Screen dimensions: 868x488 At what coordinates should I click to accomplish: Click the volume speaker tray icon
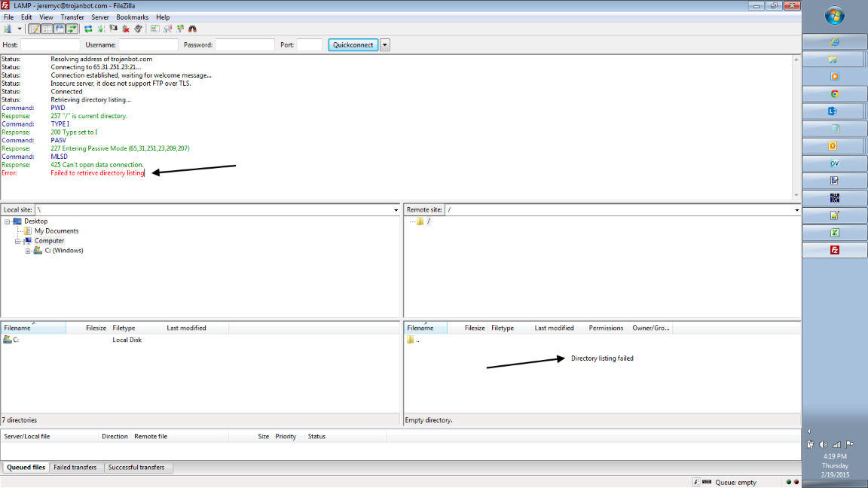coord(823,445)
